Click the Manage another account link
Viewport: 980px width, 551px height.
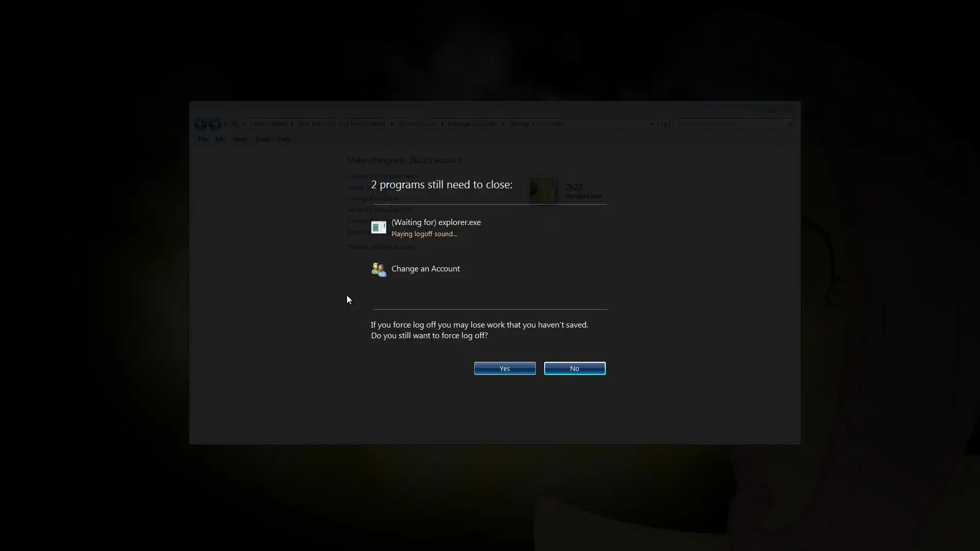click(381, 247)
